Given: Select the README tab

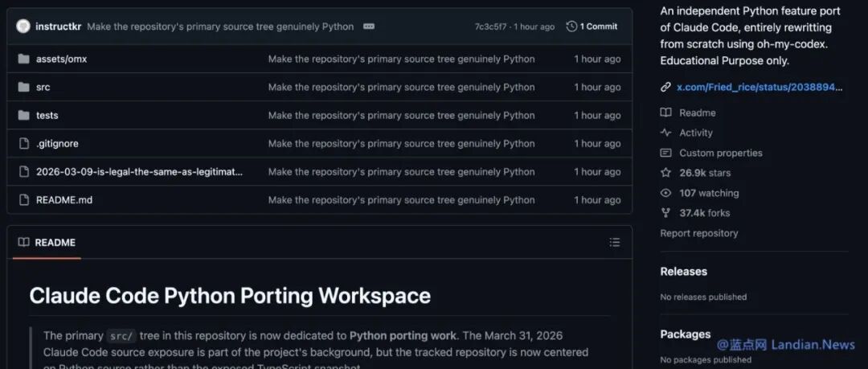Looking at the screenshot, I should click(47, 242).
